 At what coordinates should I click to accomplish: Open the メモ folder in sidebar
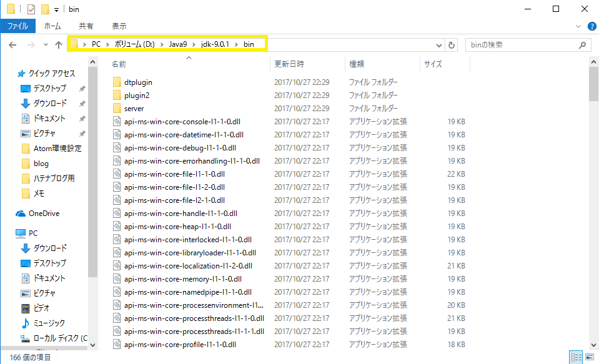39,194
